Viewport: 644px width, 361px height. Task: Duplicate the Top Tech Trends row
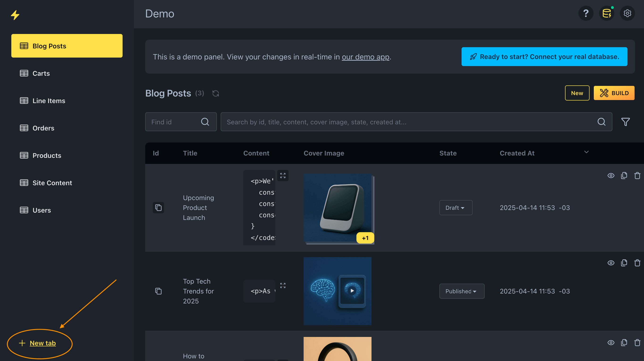click(x=624, y=263)
